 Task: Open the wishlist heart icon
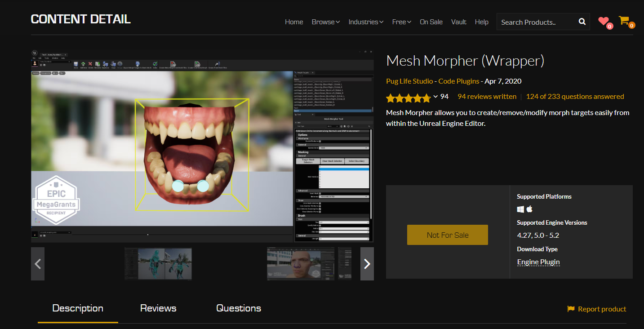click(x=604, y=21)
